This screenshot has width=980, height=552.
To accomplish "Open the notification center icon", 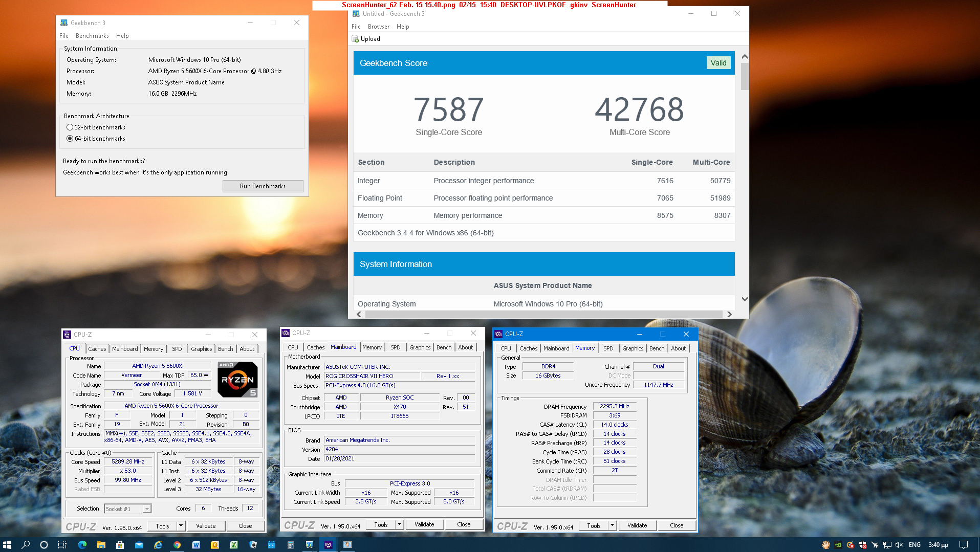I will tap(964, 545).
